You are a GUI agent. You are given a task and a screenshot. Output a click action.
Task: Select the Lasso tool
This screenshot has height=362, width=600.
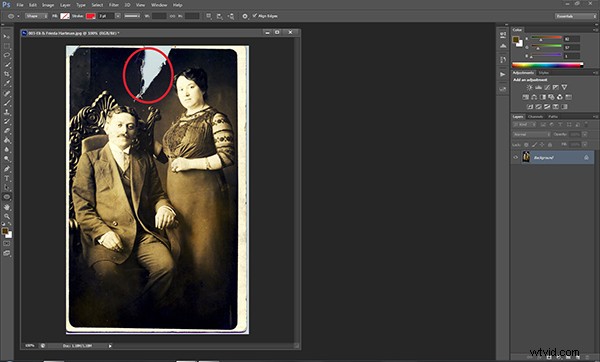pyautogui.click(x=7, y=55)
